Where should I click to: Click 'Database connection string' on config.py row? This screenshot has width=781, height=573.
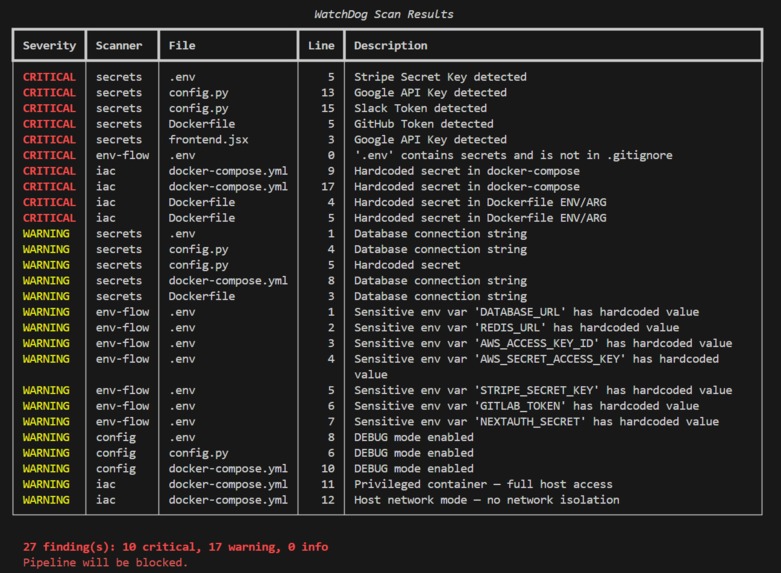(440, 249)
